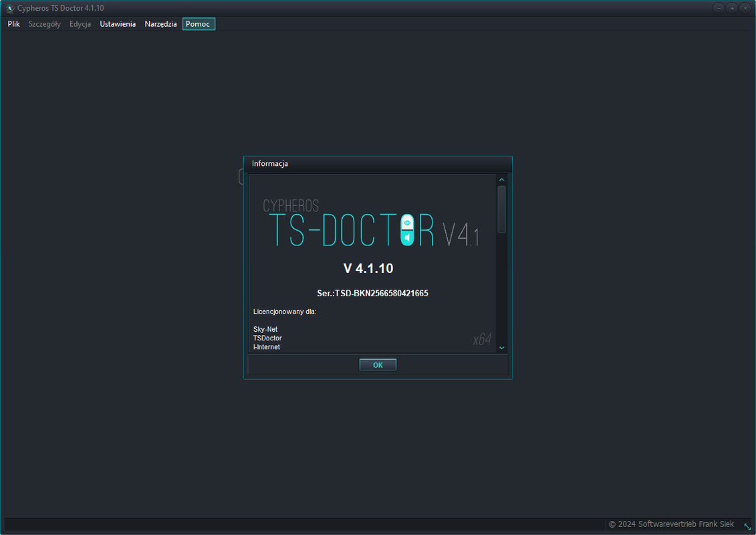Click the Cypheros app icon in title bar

tap(9, 8)
